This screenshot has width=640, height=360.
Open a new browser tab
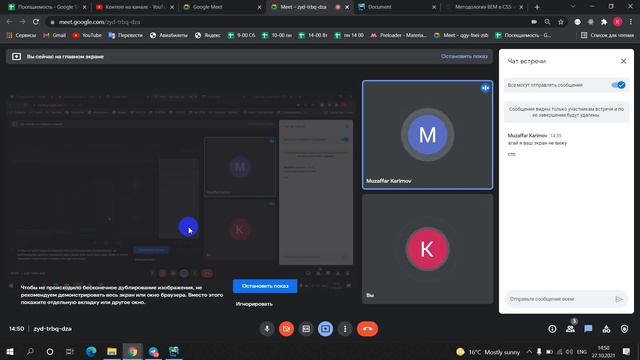(x=537, y=7)
